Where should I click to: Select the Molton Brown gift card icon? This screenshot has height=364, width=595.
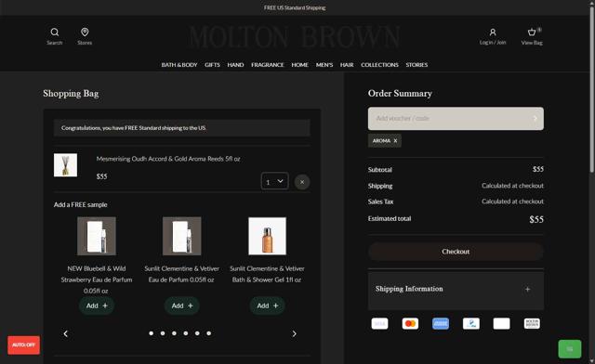532,323
